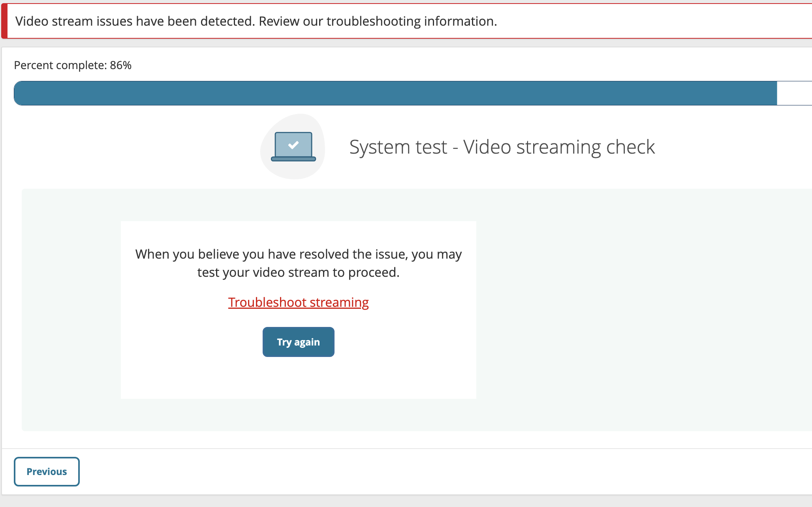Open the Troubleshoot streaming link
The width and height of the screenshot is (812, 507).
pos(298,302)
